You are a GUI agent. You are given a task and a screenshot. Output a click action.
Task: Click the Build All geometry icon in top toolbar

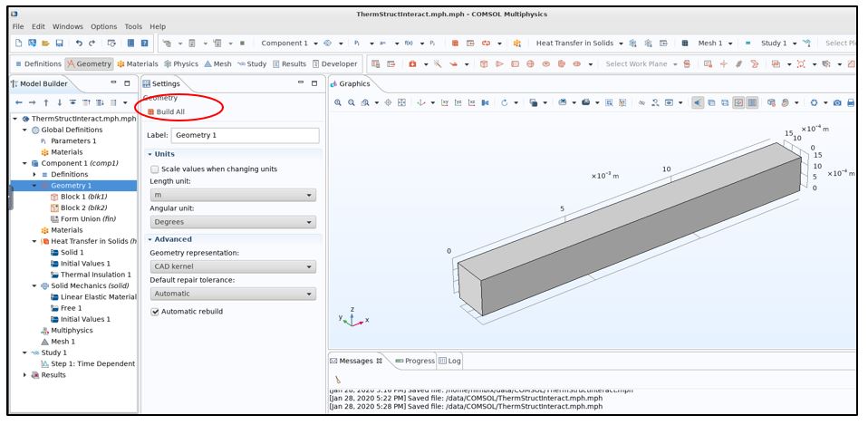tap(455, 43)
